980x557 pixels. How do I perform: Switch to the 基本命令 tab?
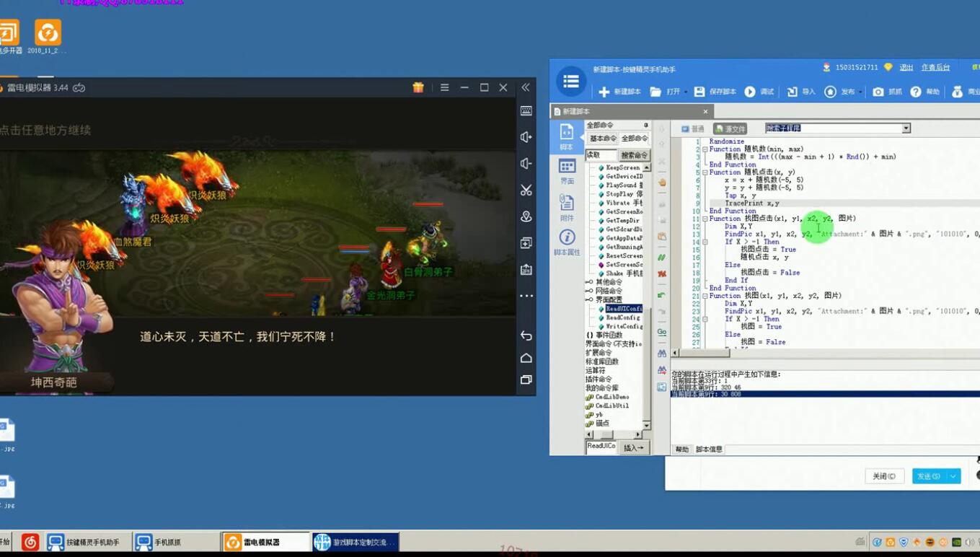(x=602, y=139)
